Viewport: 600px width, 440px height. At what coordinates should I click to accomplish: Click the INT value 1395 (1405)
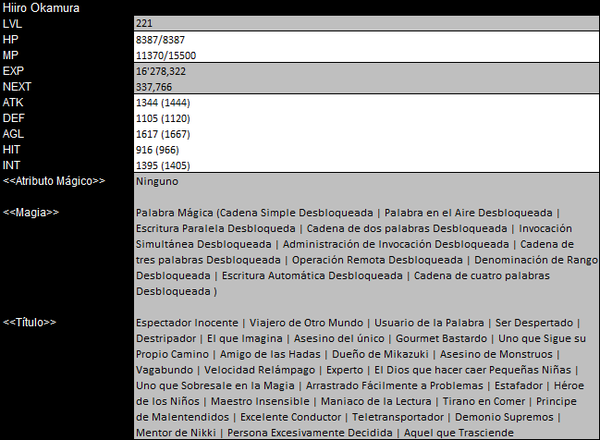[x=163, y=165]
